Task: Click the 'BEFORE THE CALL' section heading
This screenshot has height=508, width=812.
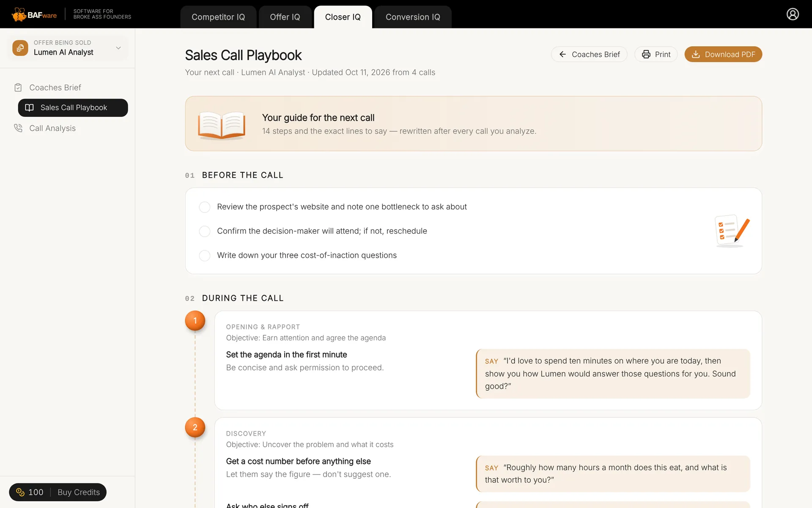Action: pos(243,175)
